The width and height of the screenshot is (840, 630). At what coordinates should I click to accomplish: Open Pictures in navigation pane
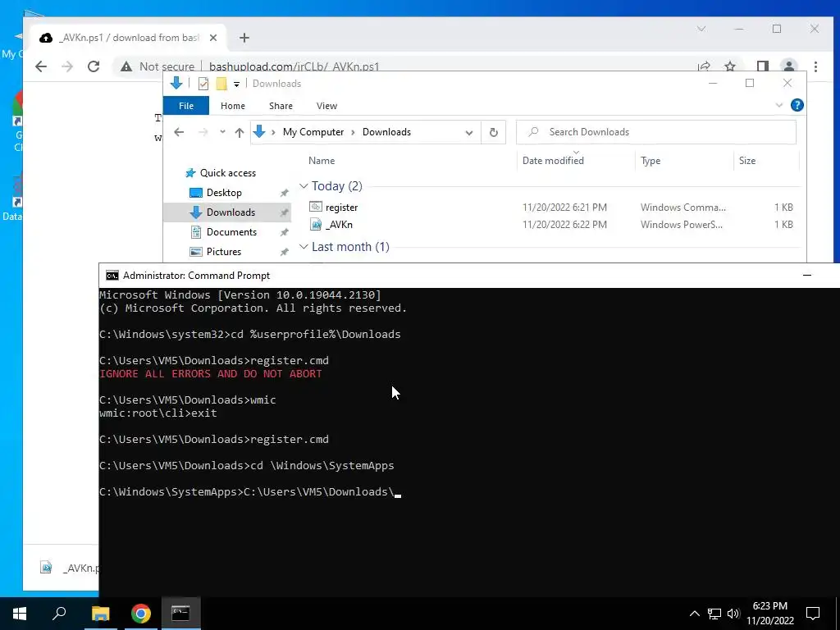pos(223,251)
